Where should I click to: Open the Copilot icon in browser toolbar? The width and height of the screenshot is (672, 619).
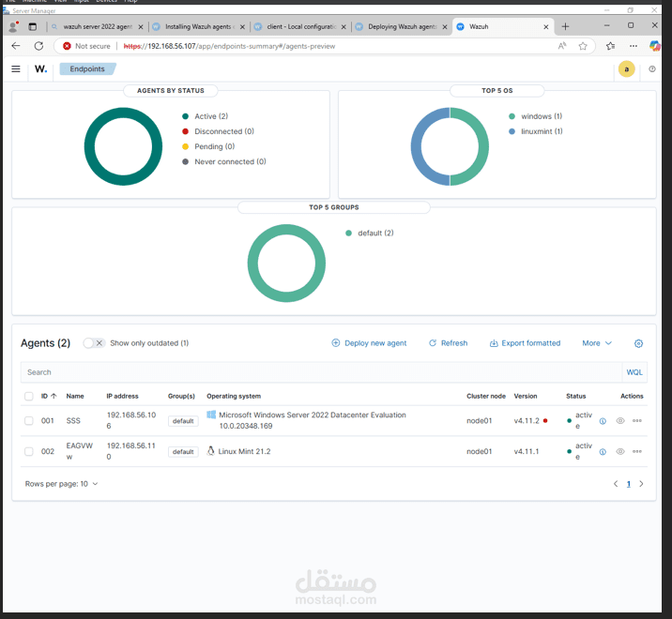pos(654,46)
